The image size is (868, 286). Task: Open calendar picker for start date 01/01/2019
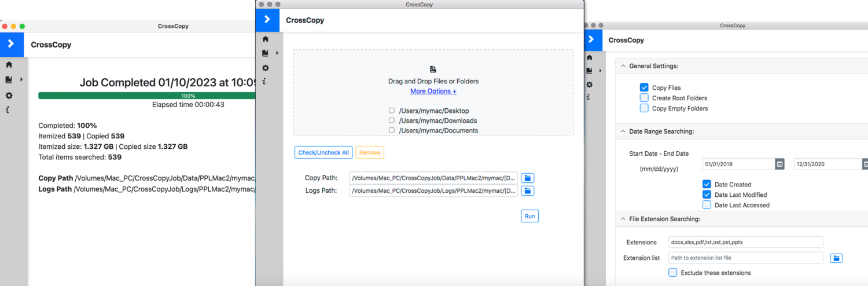pos(779,164)
